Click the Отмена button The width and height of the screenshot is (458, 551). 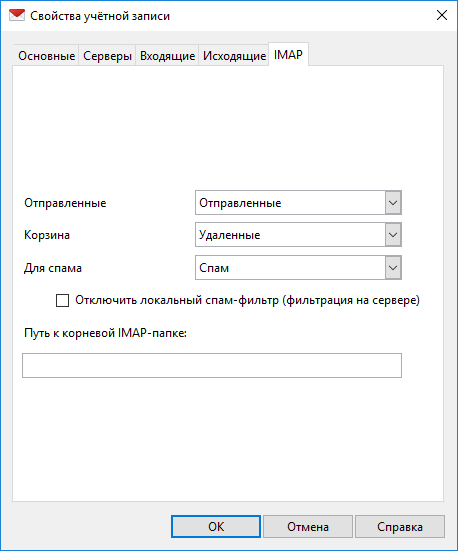point(308,526)
